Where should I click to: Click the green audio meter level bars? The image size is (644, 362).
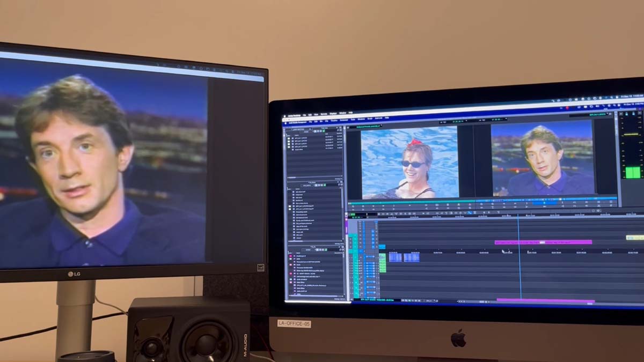click(632, 172)
